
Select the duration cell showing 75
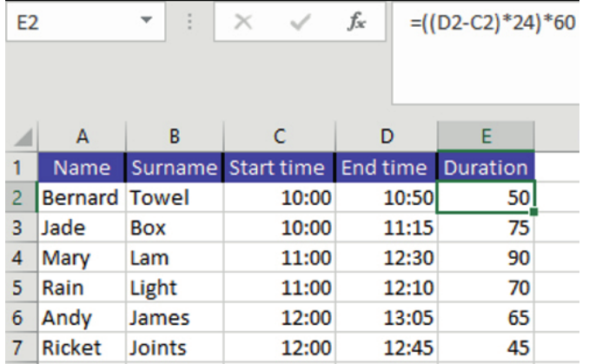486,228
